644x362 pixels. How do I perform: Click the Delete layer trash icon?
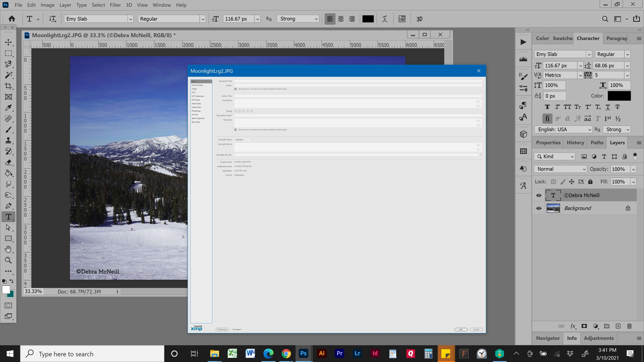(x=629, y=326)
